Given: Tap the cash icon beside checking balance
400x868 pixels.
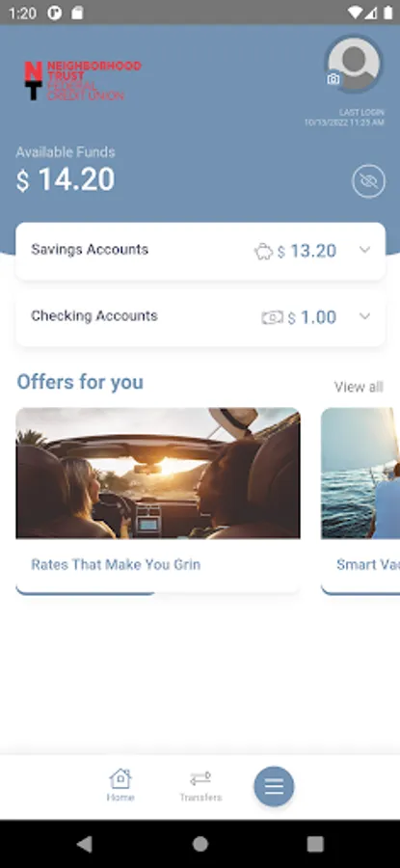Looking at the screenshot, I should click(x=272, y=317).
